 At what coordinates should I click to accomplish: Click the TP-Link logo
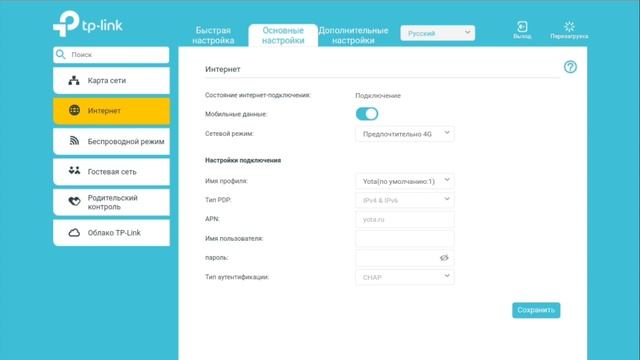(x=88, y=24)
